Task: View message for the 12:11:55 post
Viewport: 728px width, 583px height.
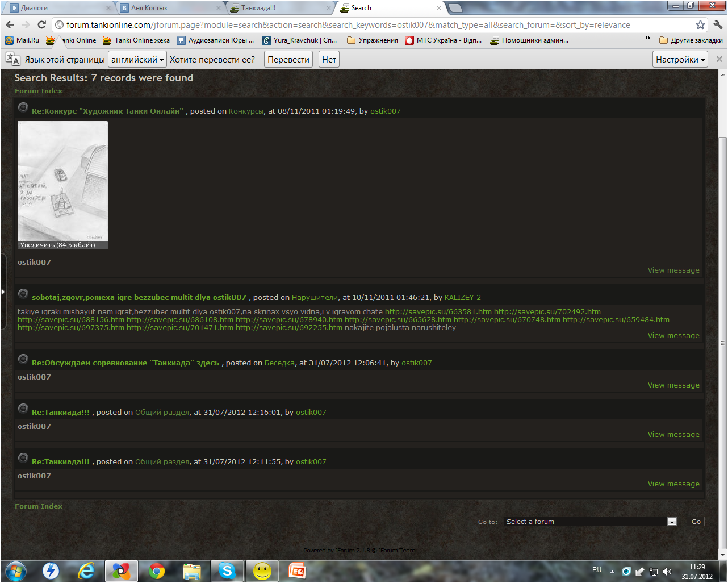Action: [673, 484]
